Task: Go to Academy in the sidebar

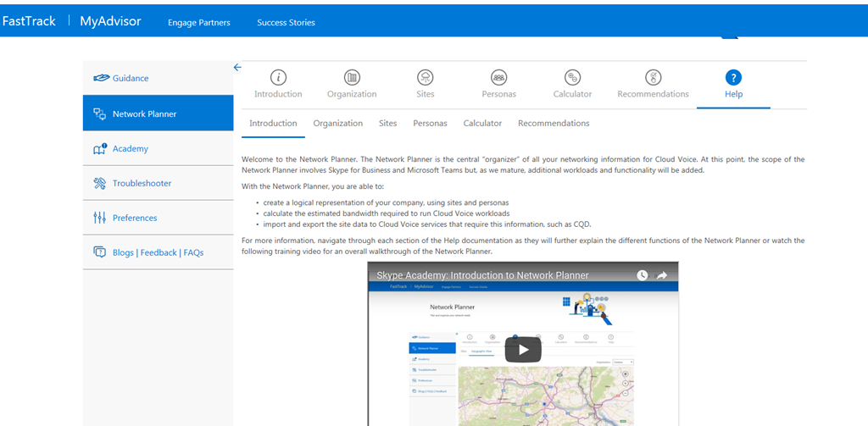Action: (x=130, y=148)
